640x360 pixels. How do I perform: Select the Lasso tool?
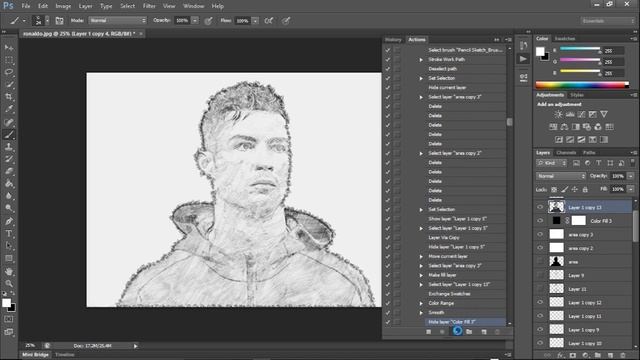(x=9, y=72)
